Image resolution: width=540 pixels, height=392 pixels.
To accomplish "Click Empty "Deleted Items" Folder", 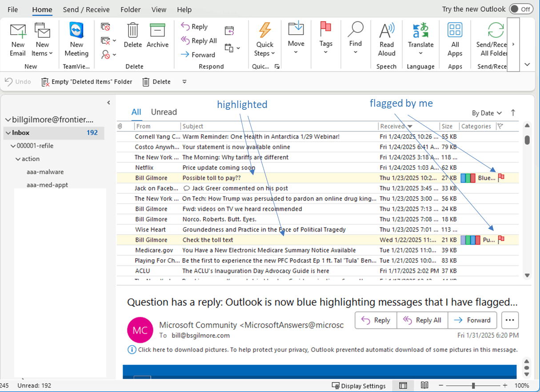I will click(x=87, y=82).
